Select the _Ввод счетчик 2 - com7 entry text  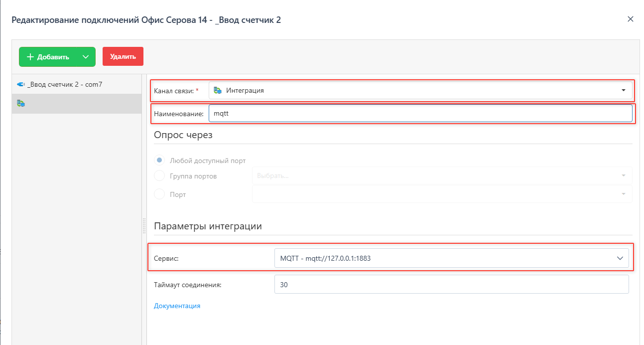pyautogui.click(x=65, y=85)
